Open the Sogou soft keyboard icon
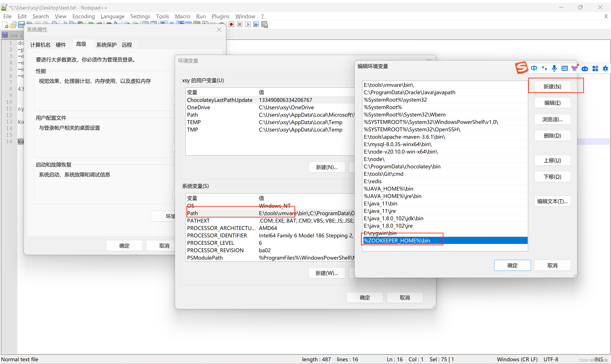Viewport: 611px width, 364px height. 564,68
